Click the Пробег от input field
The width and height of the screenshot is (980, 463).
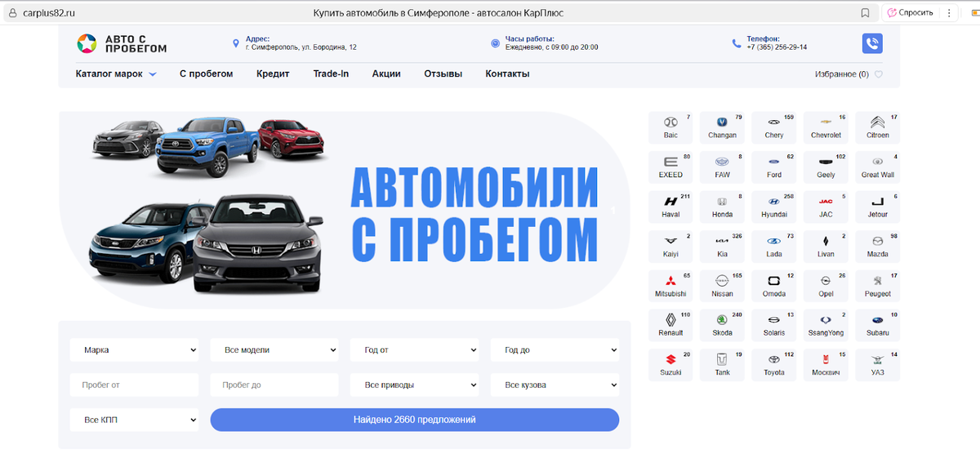[134, 385]
